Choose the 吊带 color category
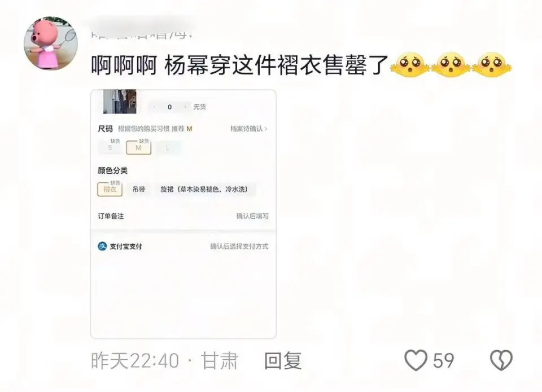This screenshot has height=392, width=542. pos(139,190)
